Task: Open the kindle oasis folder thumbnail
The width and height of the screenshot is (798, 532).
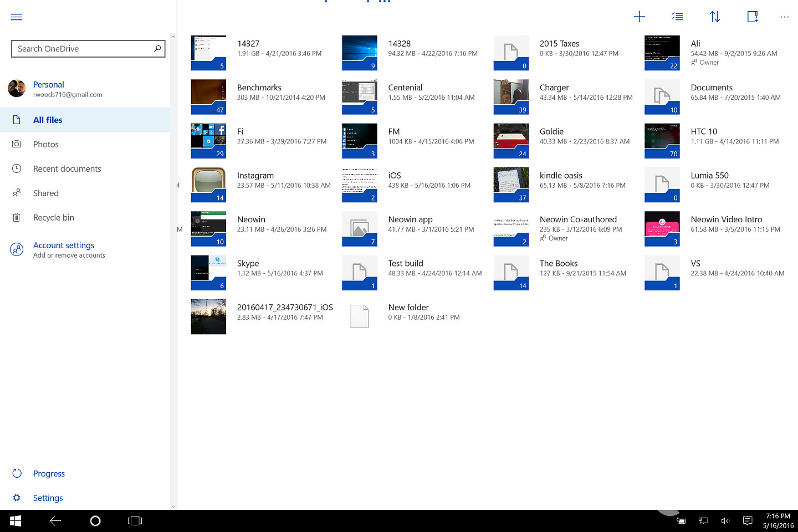Action: pyautogui.click(x=511, y=185)
